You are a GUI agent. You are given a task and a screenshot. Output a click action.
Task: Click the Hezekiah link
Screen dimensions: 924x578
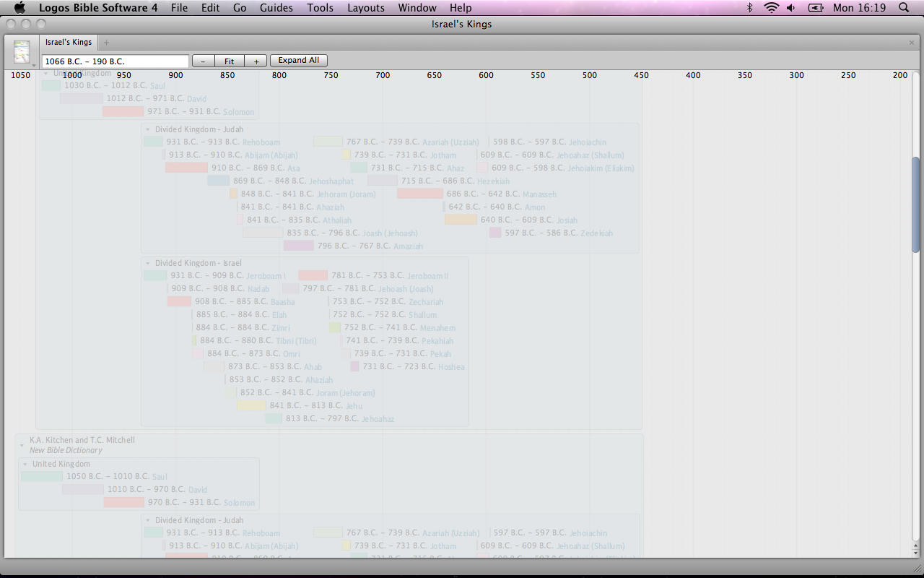(x=493, y=181)
